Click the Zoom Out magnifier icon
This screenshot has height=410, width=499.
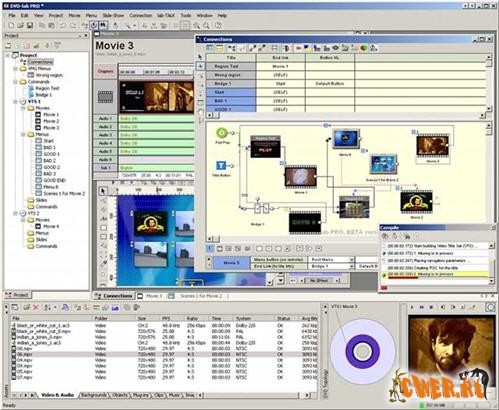tap(206, 25)
